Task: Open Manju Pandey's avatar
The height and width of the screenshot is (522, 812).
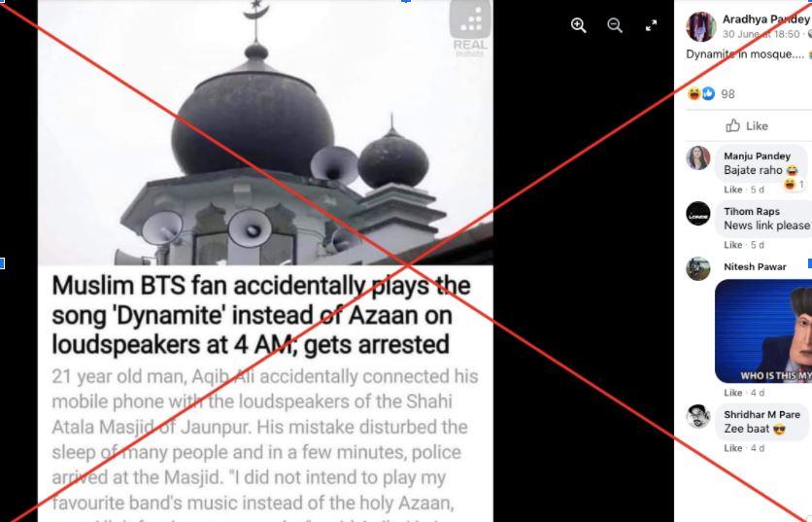Action: [x=698, y=157]
